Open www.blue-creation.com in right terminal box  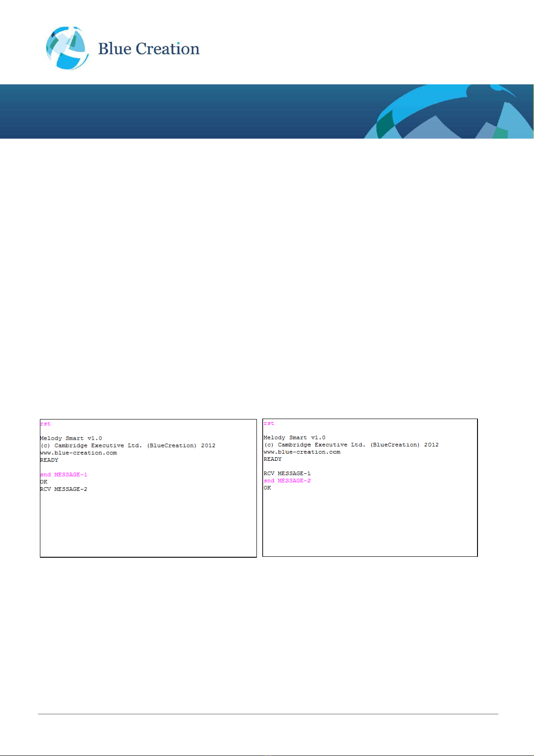tap(302, 452)
